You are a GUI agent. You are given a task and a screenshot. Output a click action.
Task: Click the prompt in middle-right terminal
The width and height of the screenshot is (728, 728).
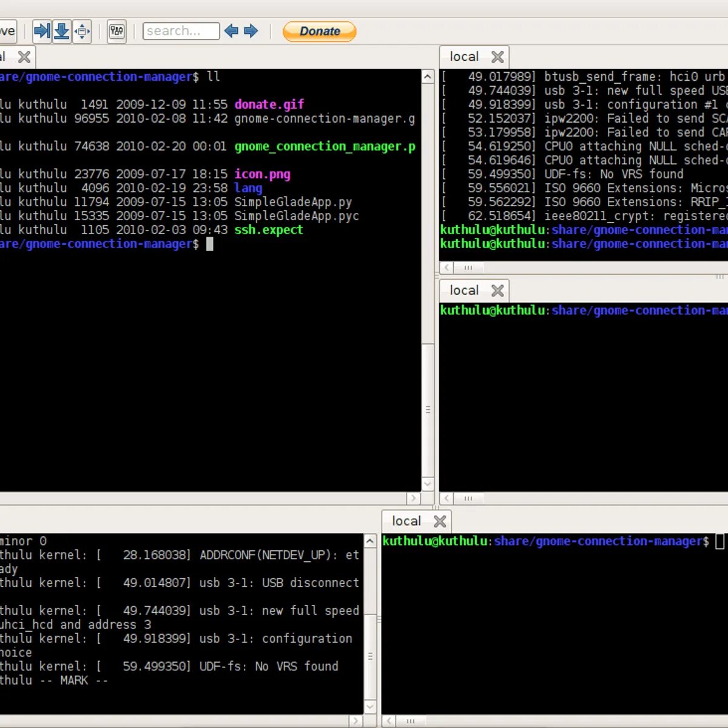584,311
